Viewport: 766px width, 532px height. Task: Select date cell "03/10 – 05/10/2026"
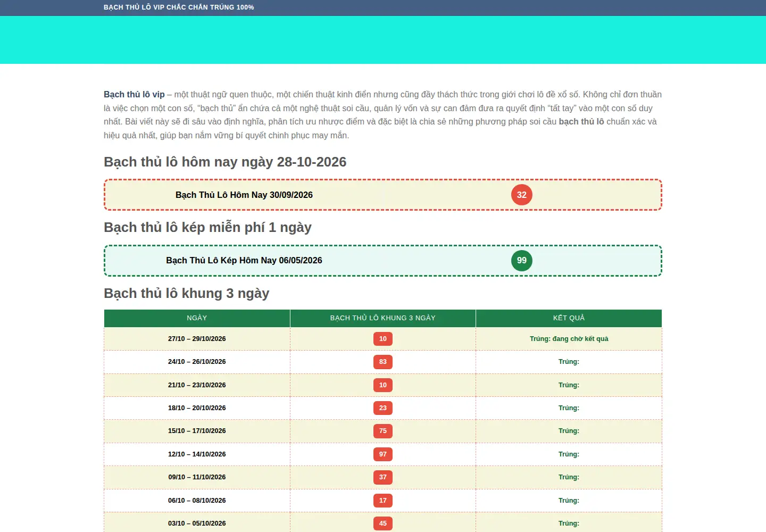click(x=197, y=523)
